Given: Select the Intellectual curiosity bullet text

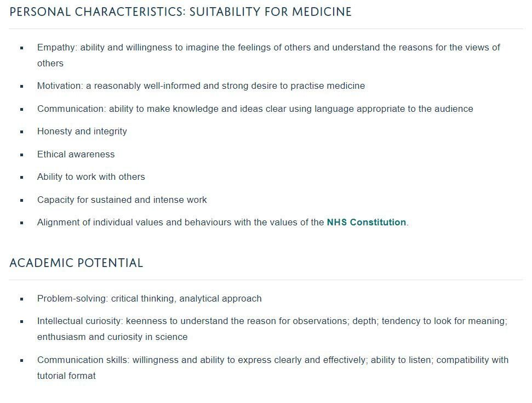Looking at the screenshot, I should [x=272, y=321].
